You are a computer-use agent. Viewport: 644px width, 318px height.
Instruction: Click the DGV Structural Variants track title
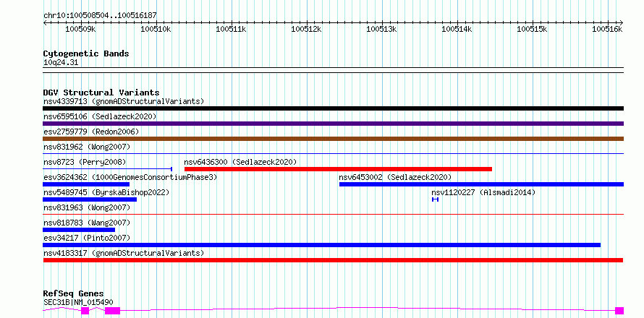[x=101, y=93]
